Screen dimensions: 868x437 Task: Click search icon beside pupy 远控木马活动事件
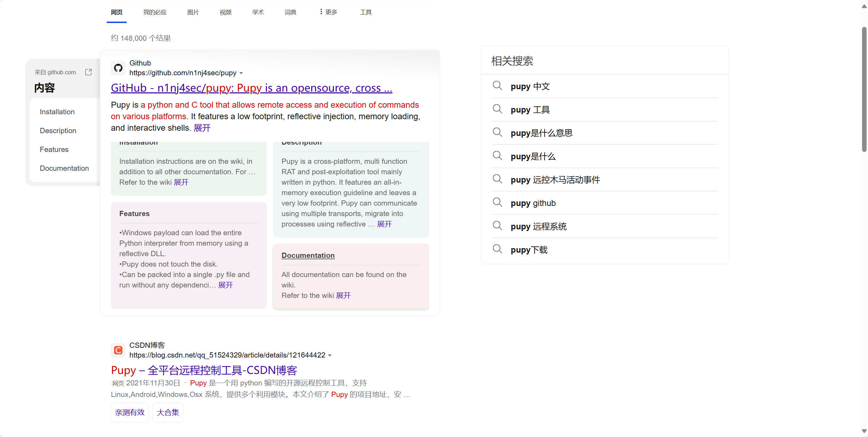tap(497, 179)
